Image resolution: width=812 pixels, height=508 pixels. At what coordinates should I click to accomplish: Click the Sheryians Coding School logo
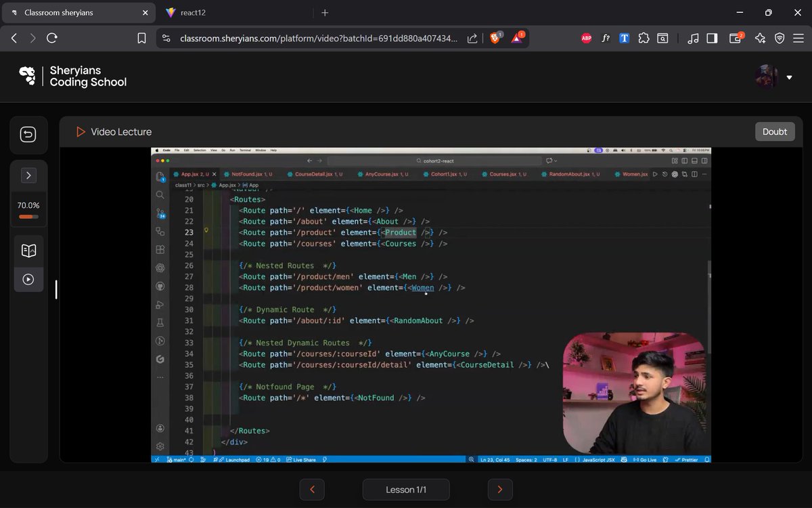tap(72, 77)
